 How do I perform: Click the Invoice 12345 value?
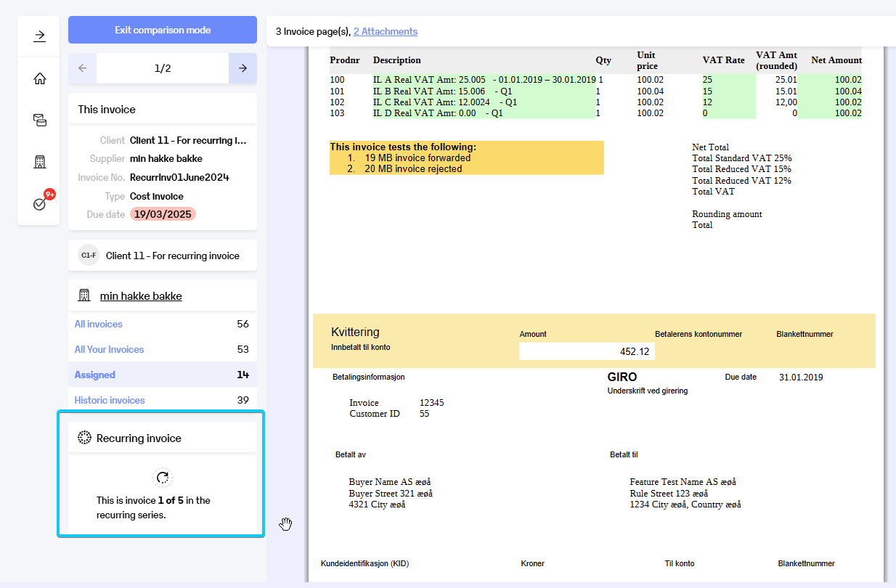[x=432, y=403]
